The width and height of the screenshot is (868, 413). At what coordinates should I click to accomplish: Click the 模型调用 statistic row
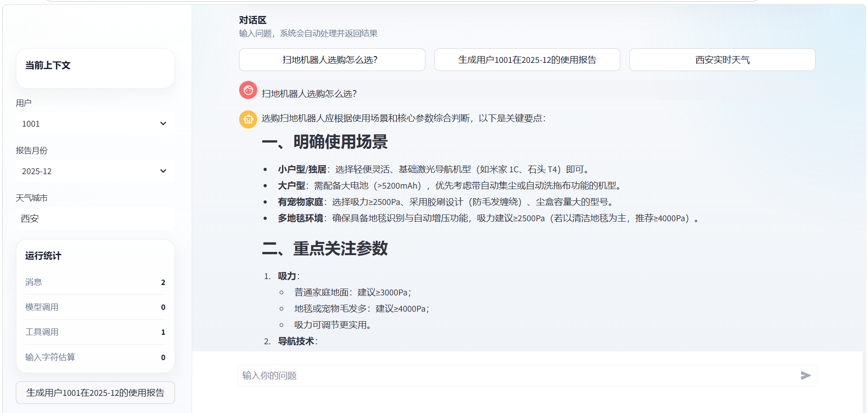tap(95, 307)
